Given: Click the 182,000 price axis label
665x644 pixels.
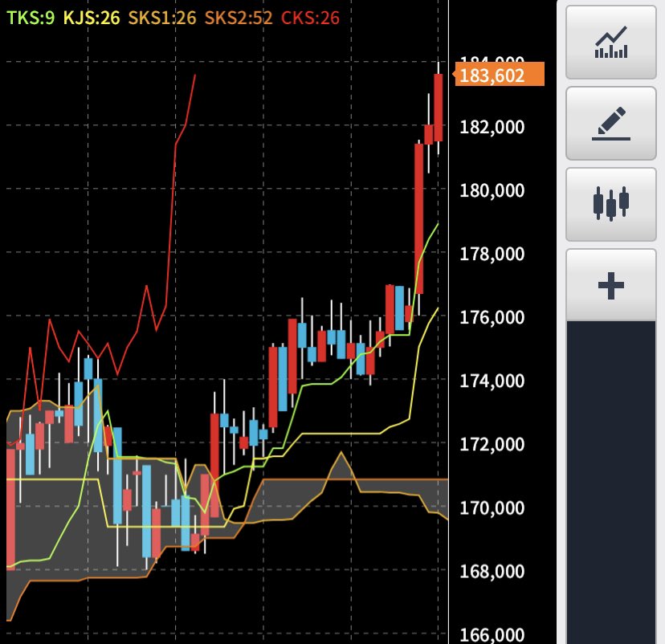Looking at the screenshot, I should 492,127.
